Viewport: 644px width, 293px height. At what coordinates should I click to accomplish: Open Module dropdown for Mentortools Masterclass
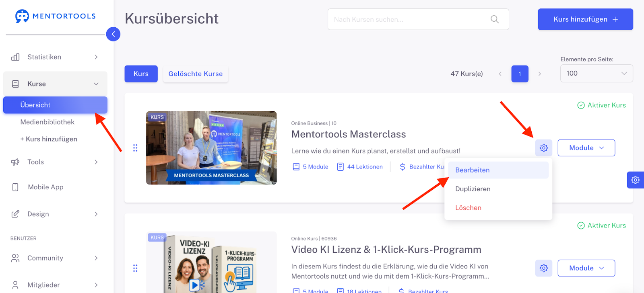point(586,148)
